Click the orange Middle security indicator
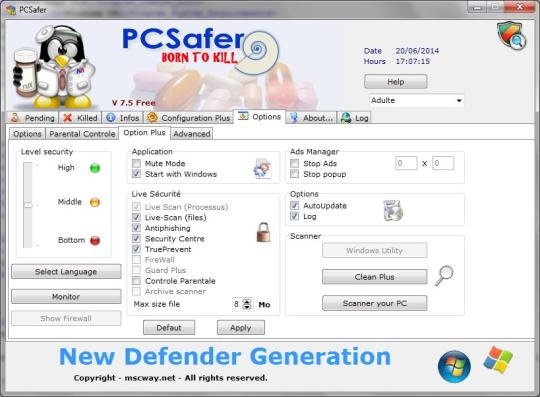Screen dimensions: 540x397 tap(95, 202)
